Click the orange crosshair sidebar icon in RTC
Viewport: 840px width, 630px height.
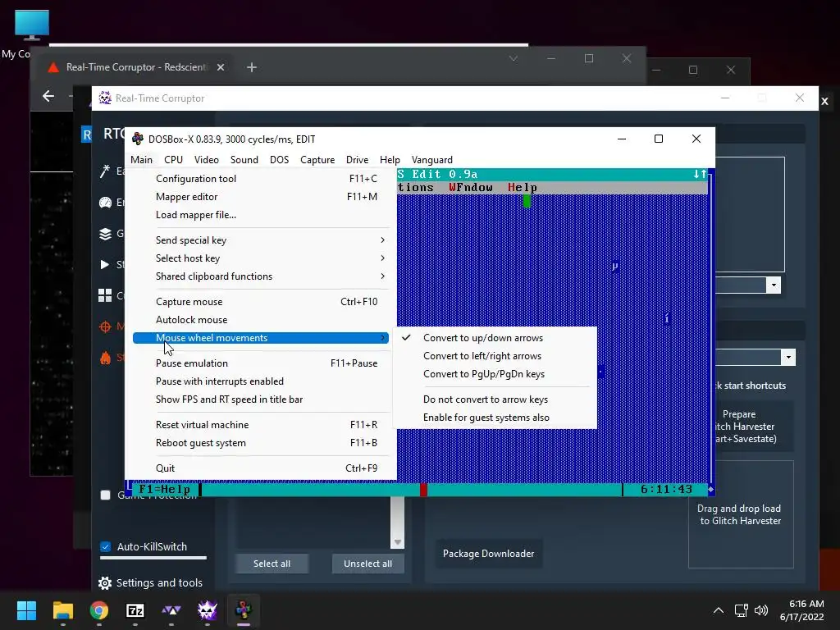pos(105,326)
